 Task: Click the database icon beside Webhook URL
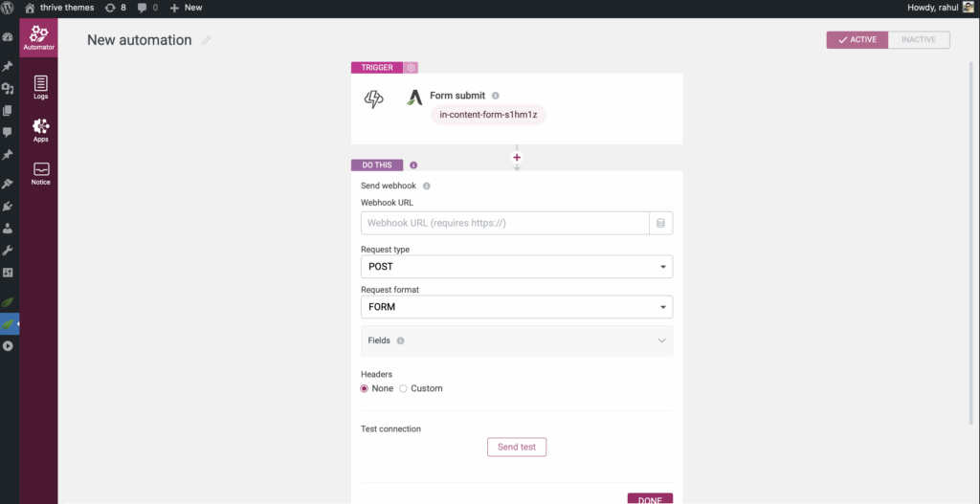(x=661, y=223)
